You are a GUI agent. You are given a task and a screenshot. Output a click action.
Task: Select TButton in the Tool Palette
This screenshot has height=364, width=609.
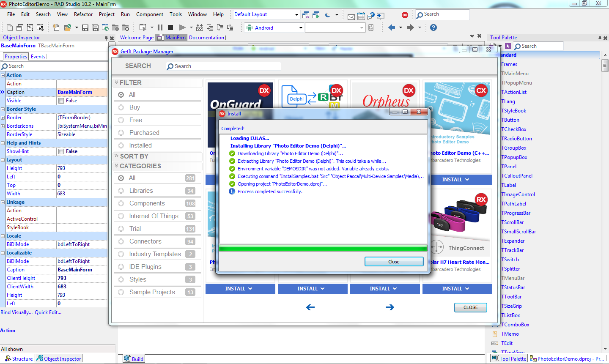[x=510, y=120]
